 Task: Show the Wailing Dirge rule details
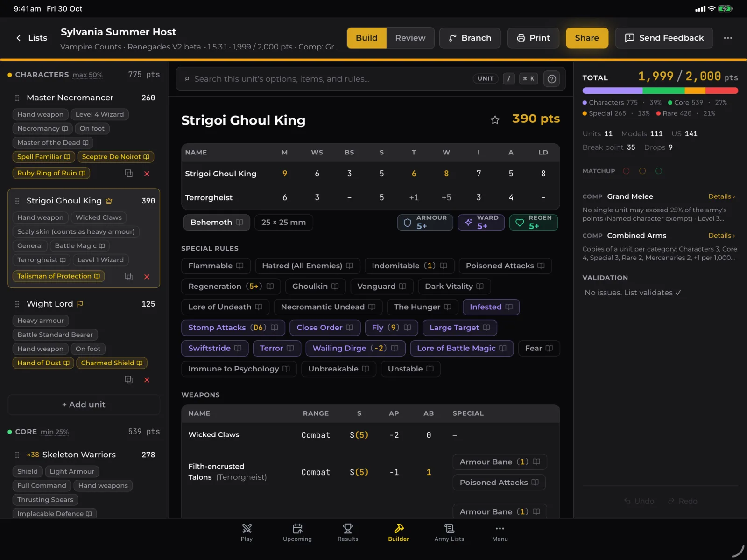[x=355, y=348]
